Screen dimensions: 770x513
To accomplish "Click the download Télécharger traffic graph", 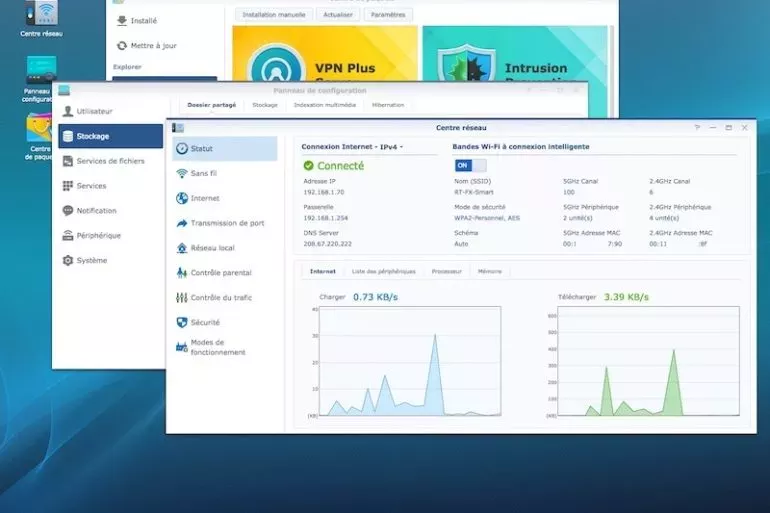I will click(x=648, y=361).
